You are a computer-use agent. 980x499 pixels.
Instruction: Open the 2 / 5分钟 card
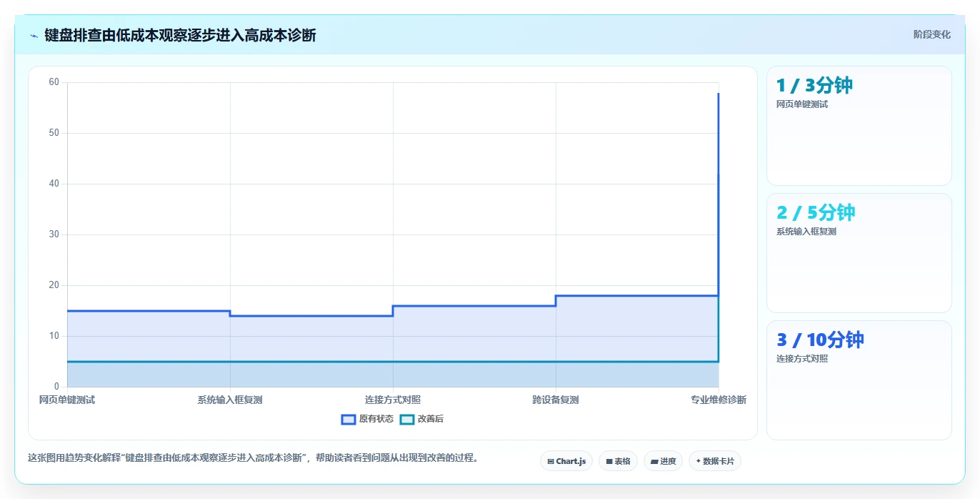tap(859, 253)
